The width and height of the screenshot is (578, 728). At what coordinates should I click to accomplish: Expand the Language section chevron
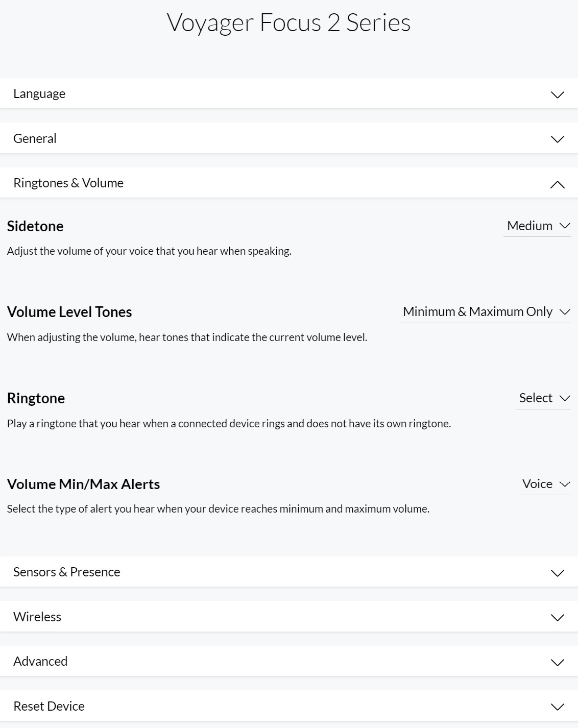click(557, 94)
